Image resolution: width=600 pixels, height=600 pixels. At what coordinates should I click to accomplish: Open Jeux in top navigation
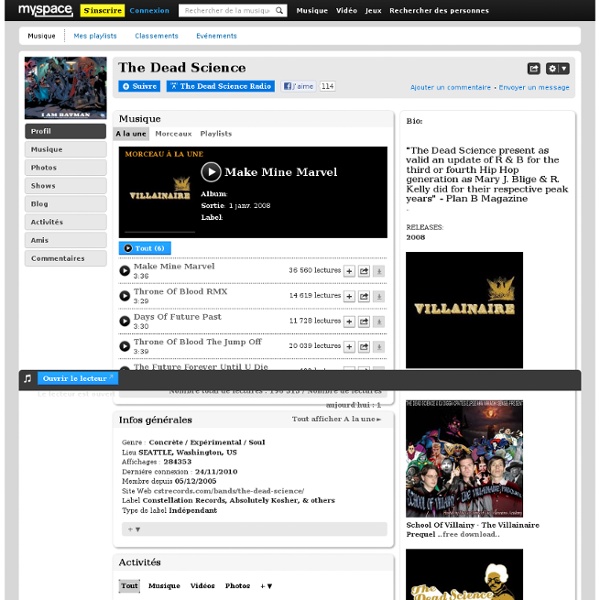pyautogui.click(x=373, y=11)
